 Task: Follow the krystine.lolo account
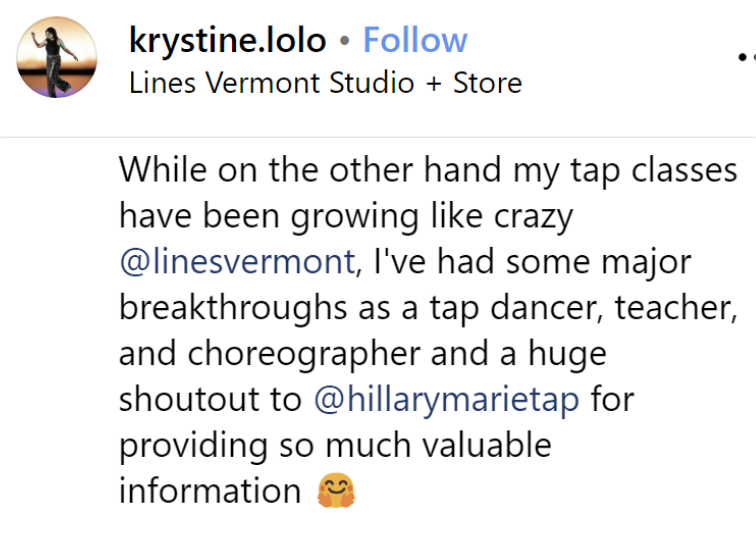414,40
